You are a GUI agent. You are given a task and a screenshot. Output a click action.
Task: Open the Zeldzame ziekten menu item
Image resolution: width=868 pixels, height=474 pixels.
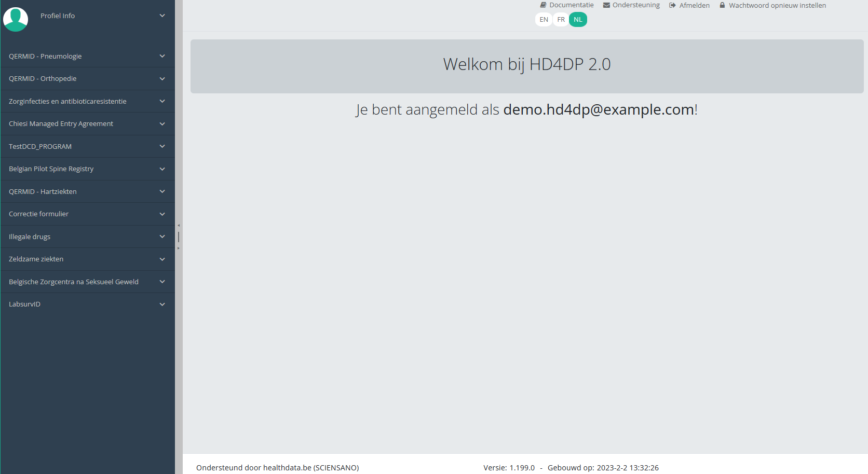point(36,259)
